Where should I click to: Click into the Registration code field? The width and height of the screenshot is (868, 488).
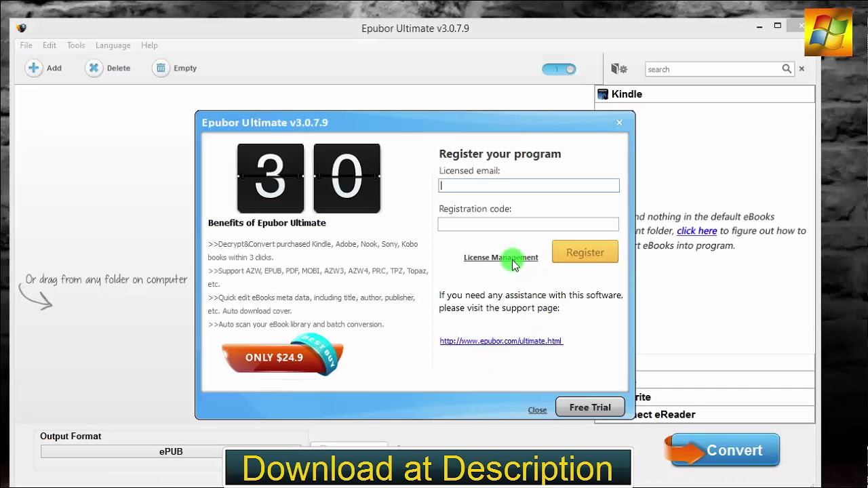tap(528, 224)
